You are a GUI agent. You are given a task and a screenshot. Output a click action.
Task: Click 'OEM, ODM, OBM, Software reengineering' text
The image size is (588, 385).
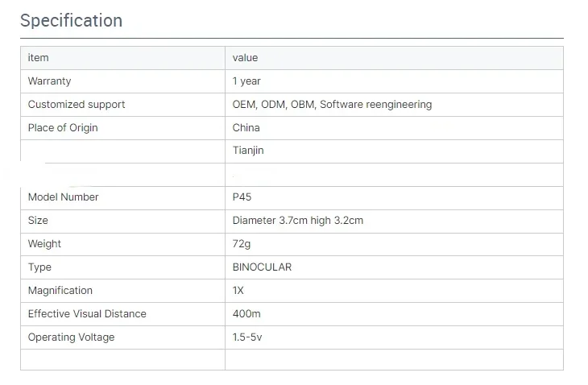pos(332,105)
